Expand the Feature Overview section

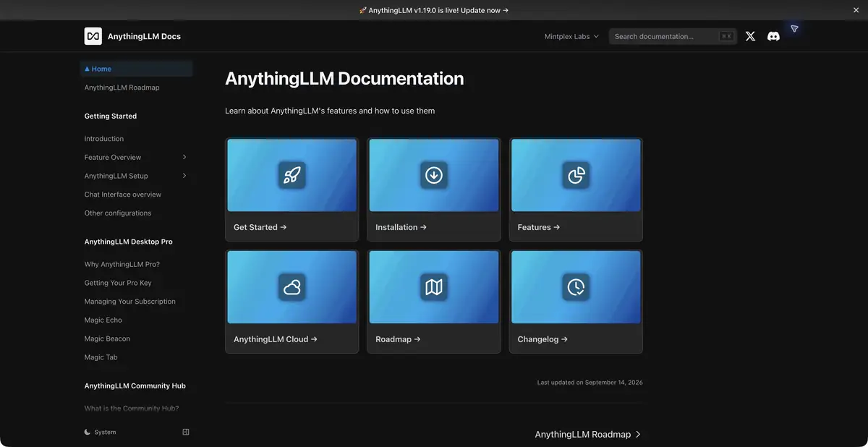[136, 157]
